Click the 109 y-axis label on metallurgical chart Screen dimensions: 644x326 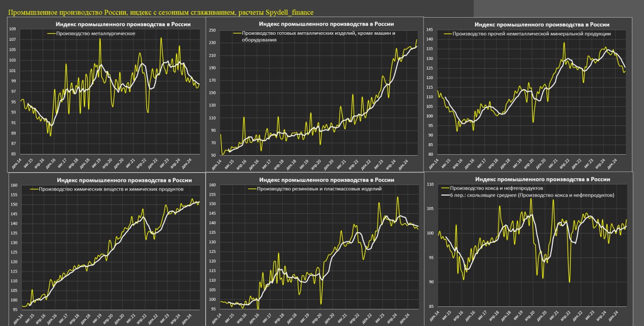point(13,29)
